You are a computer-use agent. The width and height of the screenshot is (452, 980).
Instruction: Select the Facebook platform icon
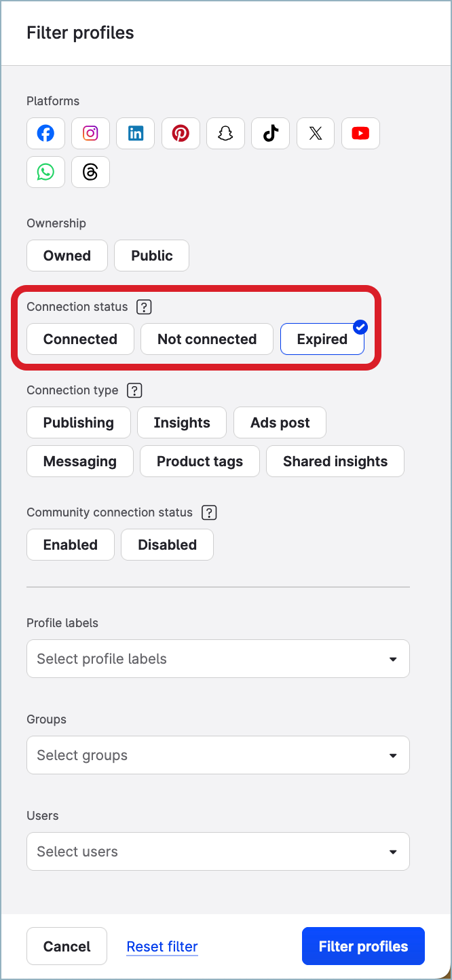coord(45,134)
